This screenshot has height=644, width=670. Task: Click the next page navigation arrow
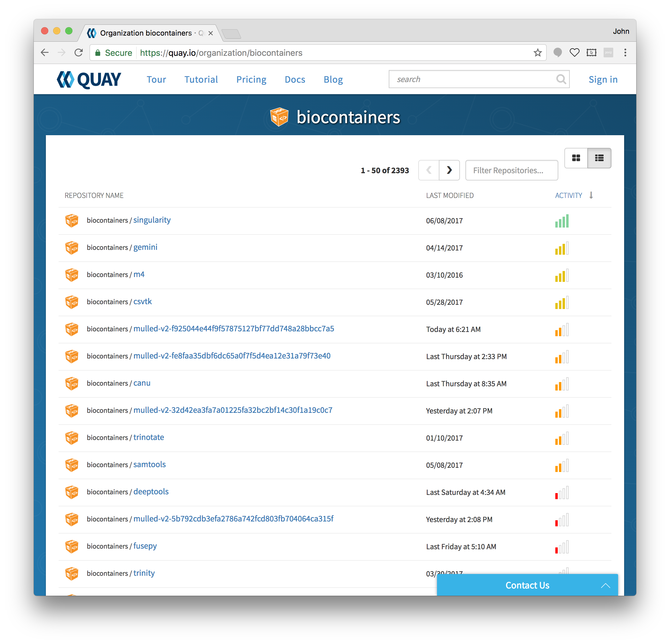pos(450,171)
